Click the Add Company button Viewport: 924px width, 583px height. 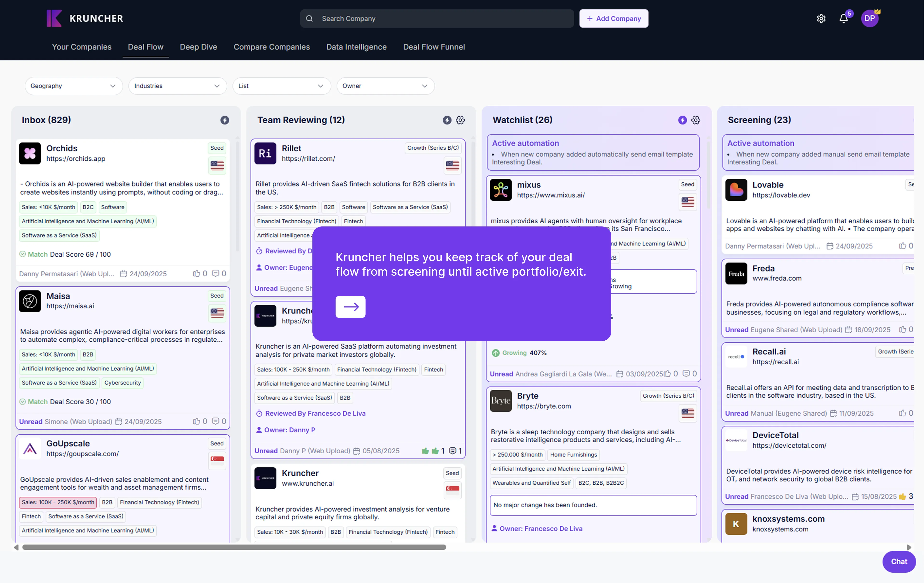click(613, 18)
